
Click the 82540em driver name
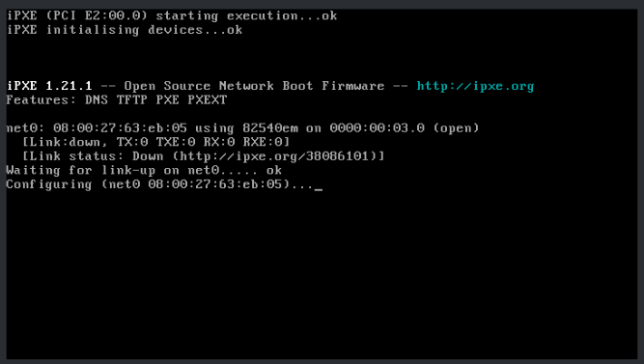tap(270, 128)
